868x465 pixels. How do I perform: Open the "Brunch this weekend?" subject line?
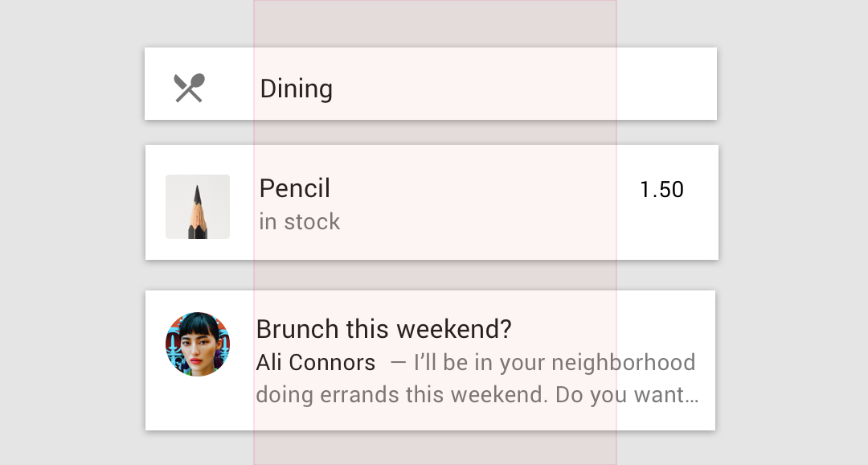point(383,329)
